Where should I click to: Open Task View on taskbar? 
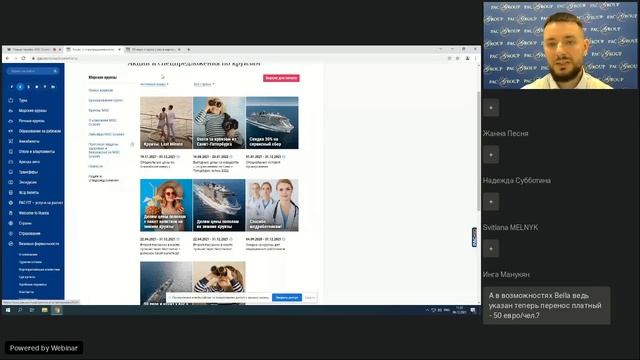click(32, 310)
